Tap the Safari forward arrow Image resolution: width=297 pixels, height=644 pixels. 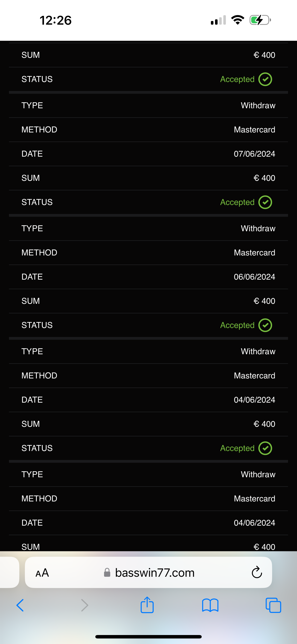[85, 605]
